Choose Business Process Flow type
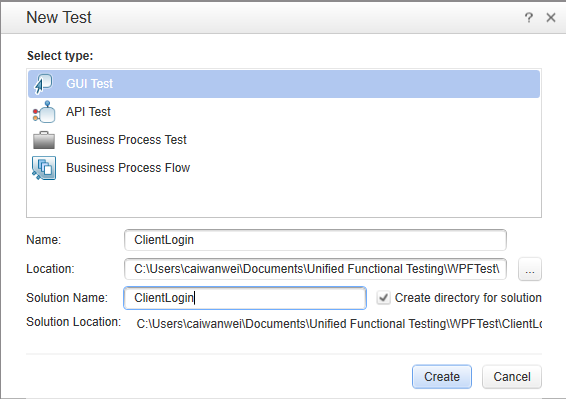 point(284,168)
